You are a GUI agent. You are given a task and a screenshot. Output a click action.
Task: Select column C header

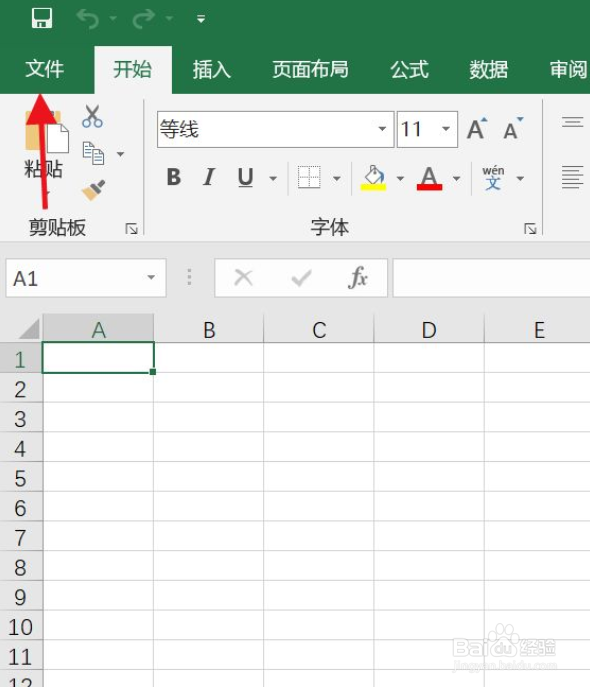pos(319,329)
